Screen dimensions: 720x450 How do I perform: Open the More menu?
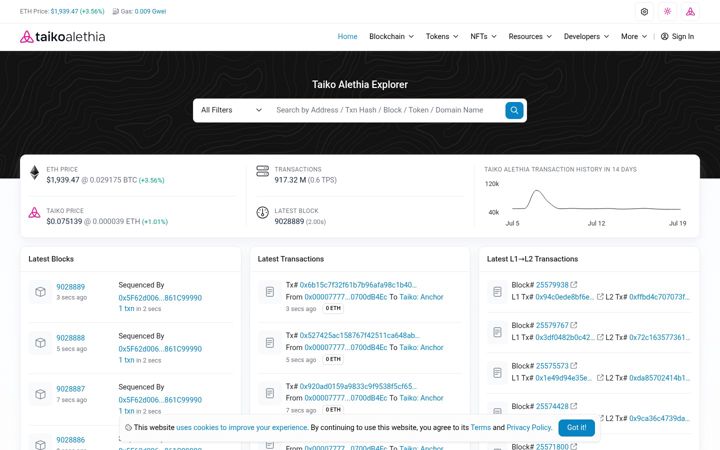[x=634, y=36]
